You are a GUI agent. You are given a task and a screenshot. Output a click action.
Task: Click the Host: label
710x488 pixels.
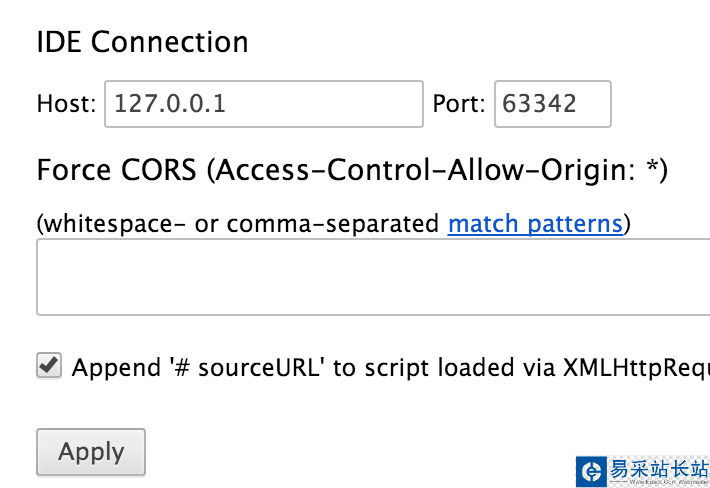click(66, 104)
